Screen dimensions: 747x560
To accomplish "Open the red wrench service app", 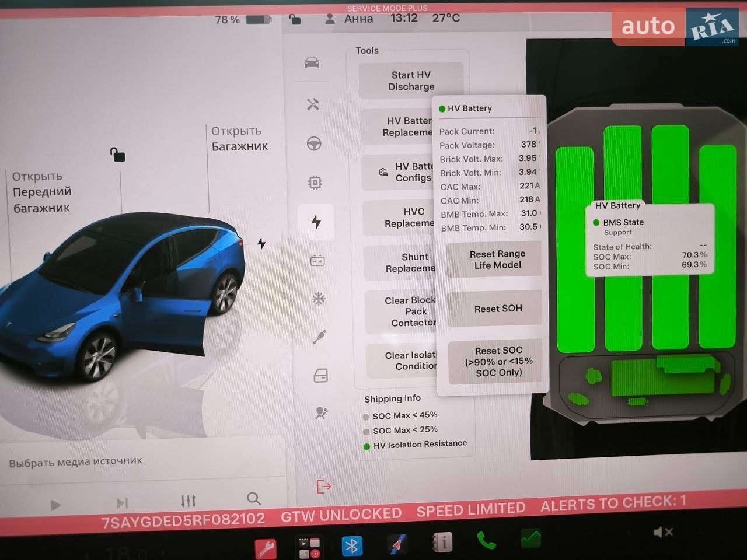I will (x=266, y=548).
